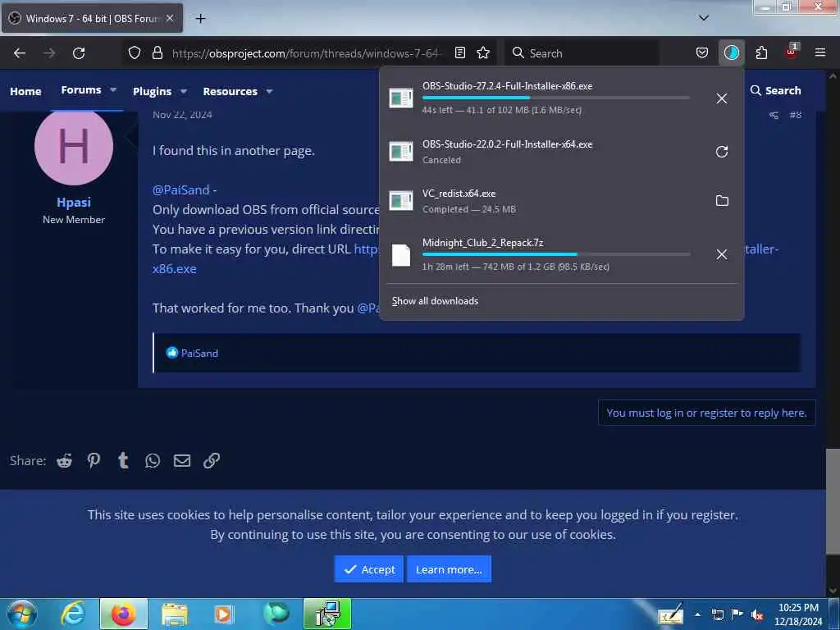Open Windows Media Player on taskbar
The height and width of the screenshot is (630, 840).
[223, 614]
